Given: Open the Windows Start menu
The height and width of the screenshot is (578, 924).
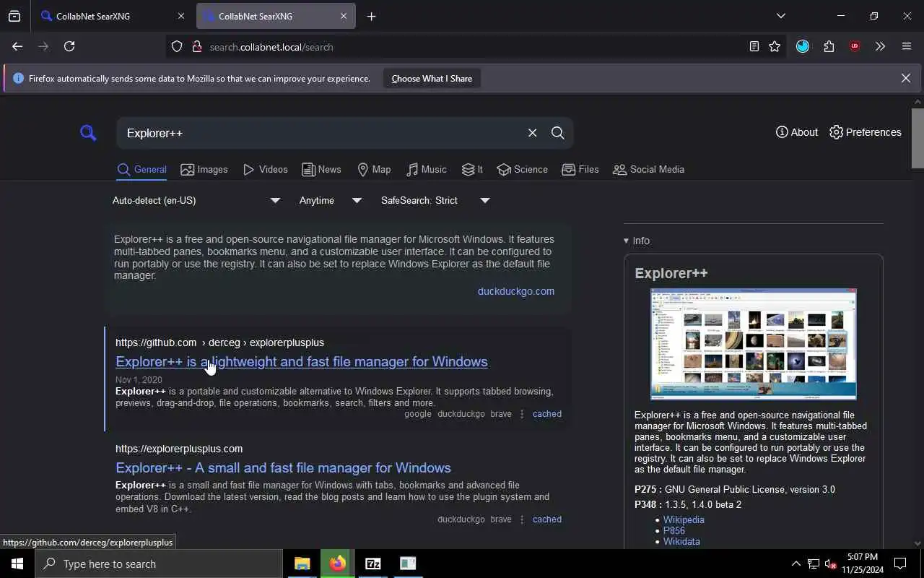Looking at the screenshot, I should click(x=17, y=564).
